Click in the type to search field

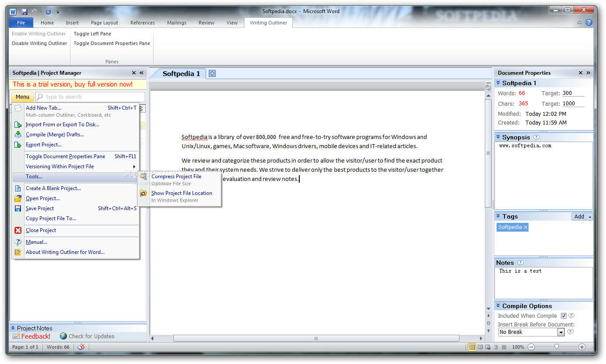point(91,97)
